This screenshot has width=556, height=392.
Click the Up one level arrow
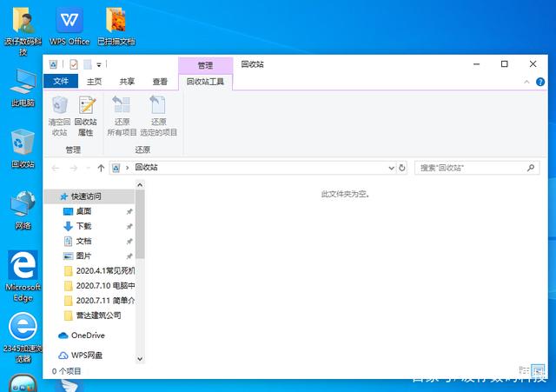101,168
